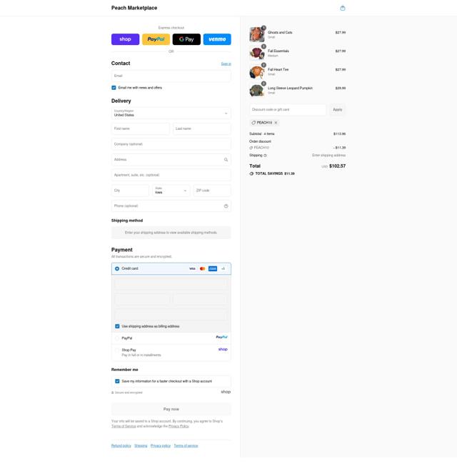Screen dimensions: 457x476
Task: Click the American Express card icon
Action: point(213,268)
